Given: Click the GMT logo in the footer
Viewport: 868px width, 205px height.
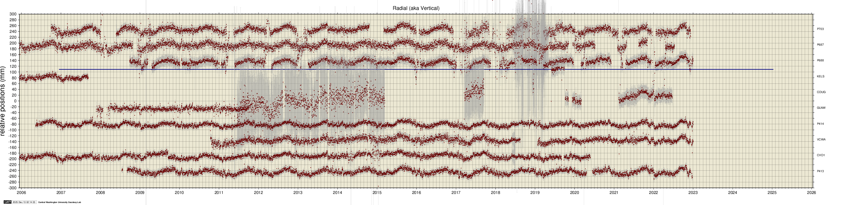Looking at the screenshot, I should coord(7,202).
